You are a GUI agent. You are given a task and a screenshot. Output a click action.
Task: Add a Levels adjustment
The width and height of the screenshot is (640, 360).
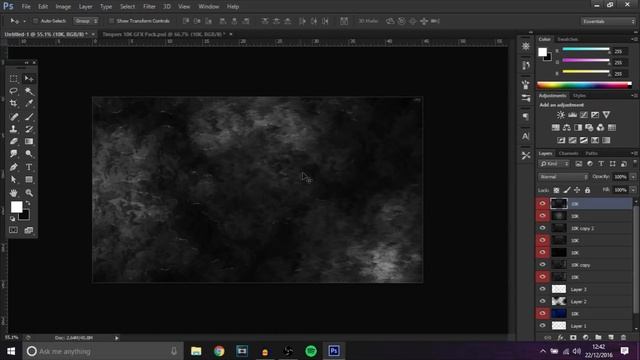pos(572,115)
